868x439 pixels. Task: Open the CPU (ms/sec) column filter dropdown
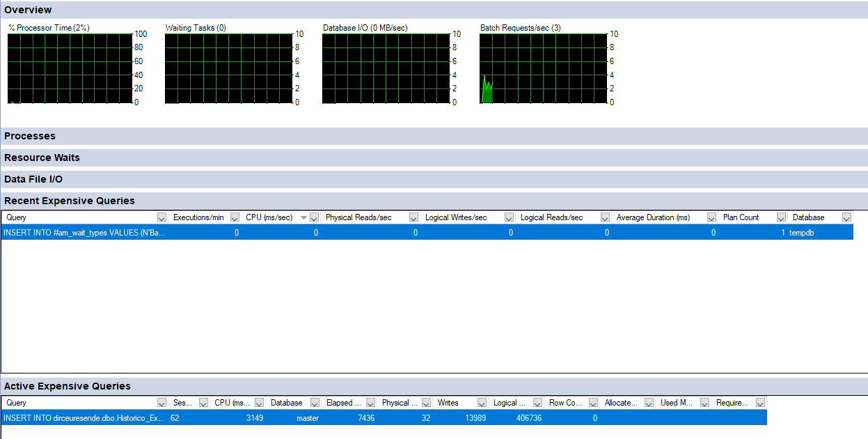pyautogui.click(x=315, y=217)
